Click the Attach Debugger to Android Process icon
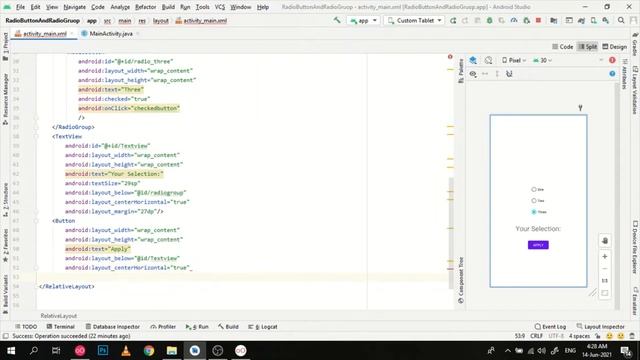The image size is (640, 360). (527, 20)
